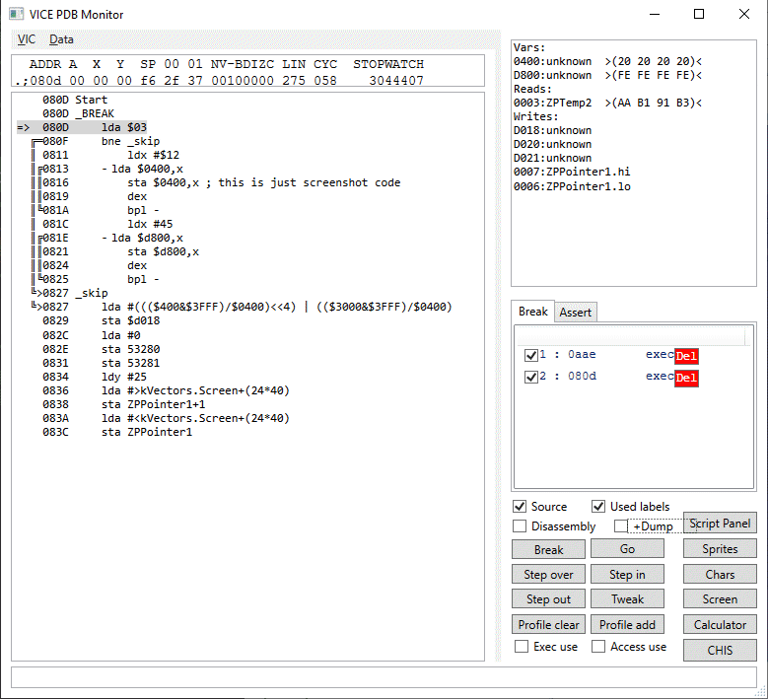Open the Sprites viewer

[x=720, y=549]
